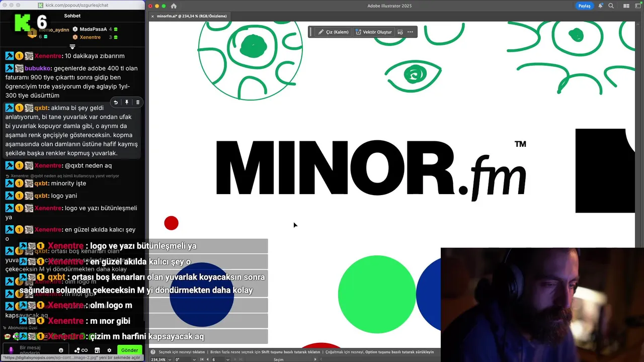The width and height of the screenshot is (644, 362).
Task: Select the minorfm.ai document tab
Action: click(x=192, y=16)
